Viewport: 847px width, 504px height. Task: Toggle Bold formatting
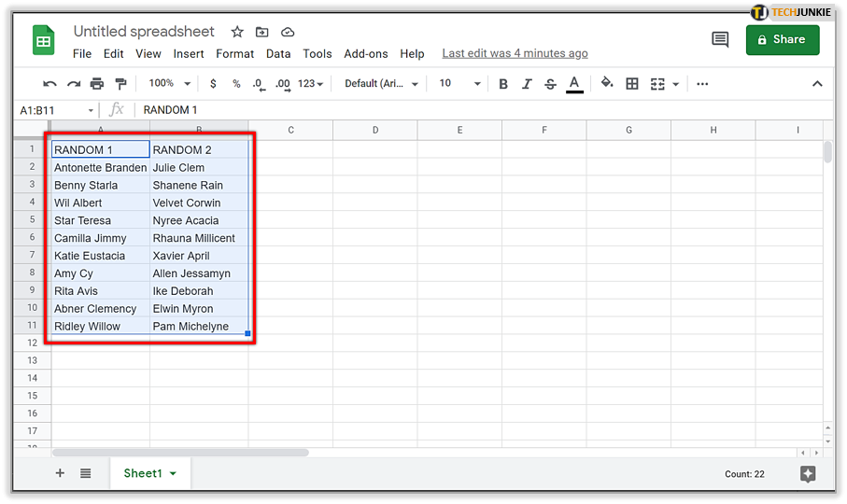click(x=503, y=84)
